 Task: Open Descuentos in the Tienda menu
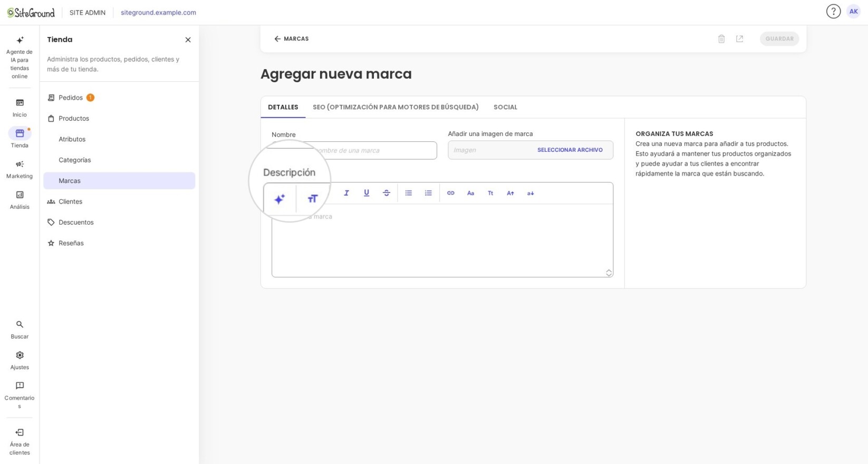[x=119, y=222]
